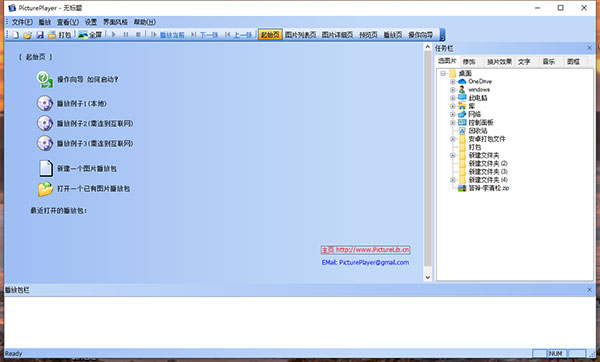600x362 pixels.
Task: Launch 播放例子3 internet sample
Action: pos(95,143)
